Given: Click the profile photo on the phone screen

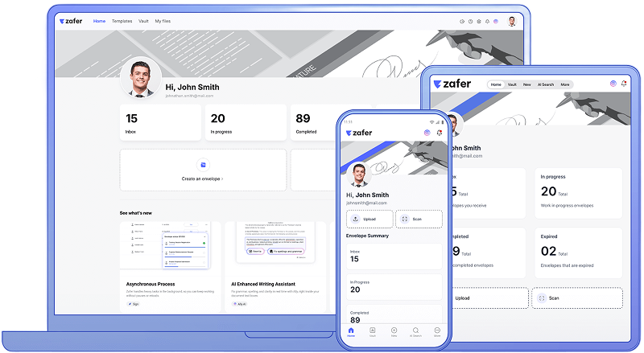Looking at the screenshot, I should coord(359,174).
